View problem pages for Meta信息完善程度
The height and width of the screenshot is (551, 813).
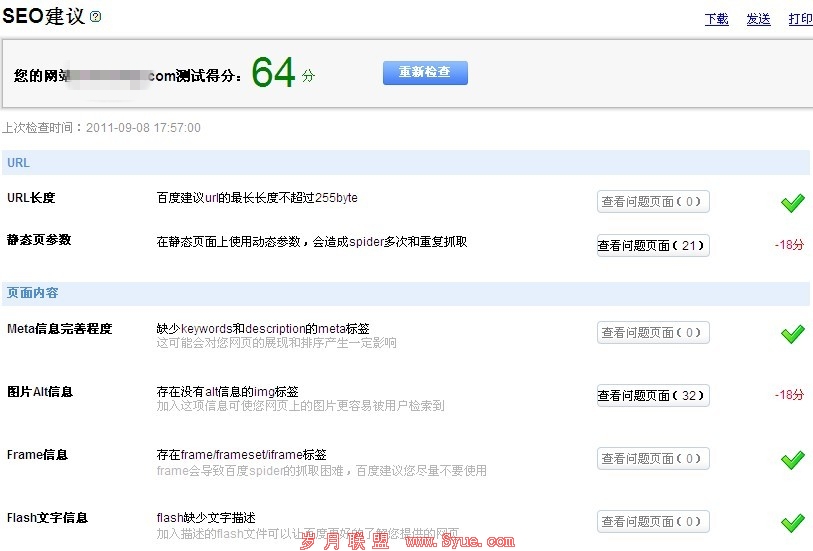(x=653, y=333)
